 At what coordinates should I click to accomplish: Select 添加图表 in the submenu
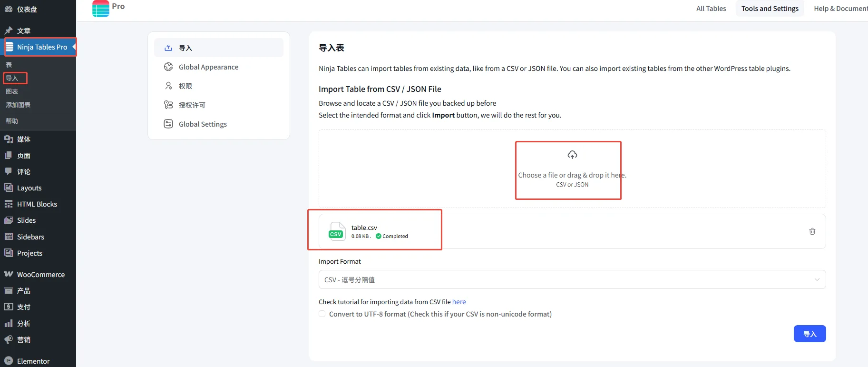coord(18,105)
